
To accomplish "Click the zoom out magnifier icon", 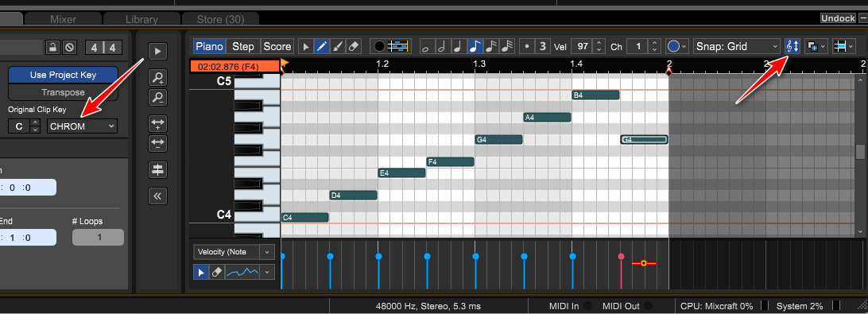I will 157,98.
